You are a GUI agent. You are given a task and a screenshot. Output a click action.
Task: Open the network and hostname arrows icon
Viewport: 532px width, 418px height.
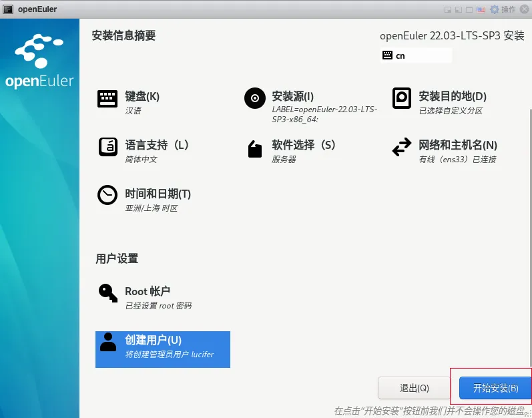(x=402, y=147)
